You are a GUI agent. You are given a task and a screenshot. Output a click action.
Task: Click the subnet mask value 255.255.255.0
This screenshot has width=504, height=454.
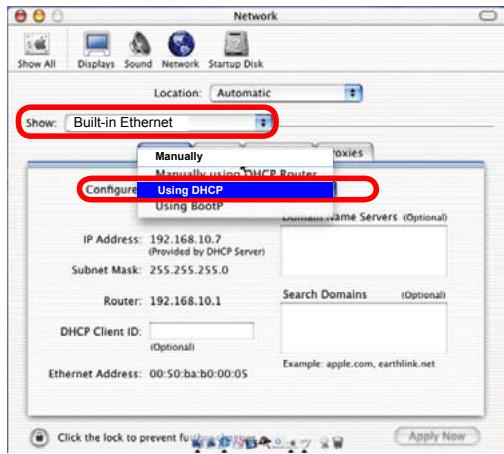pos(189,270)
